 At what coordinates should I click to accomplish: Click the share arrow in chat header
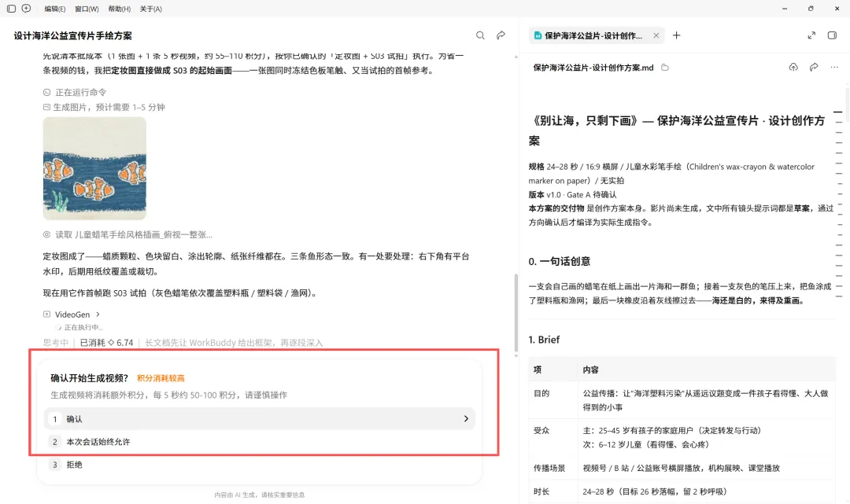pyautogui.click(x=501, y=35)
